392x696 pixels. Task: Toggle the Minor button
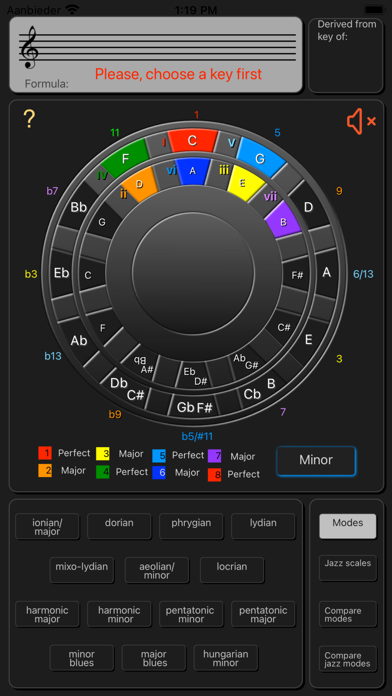(316, 460)
